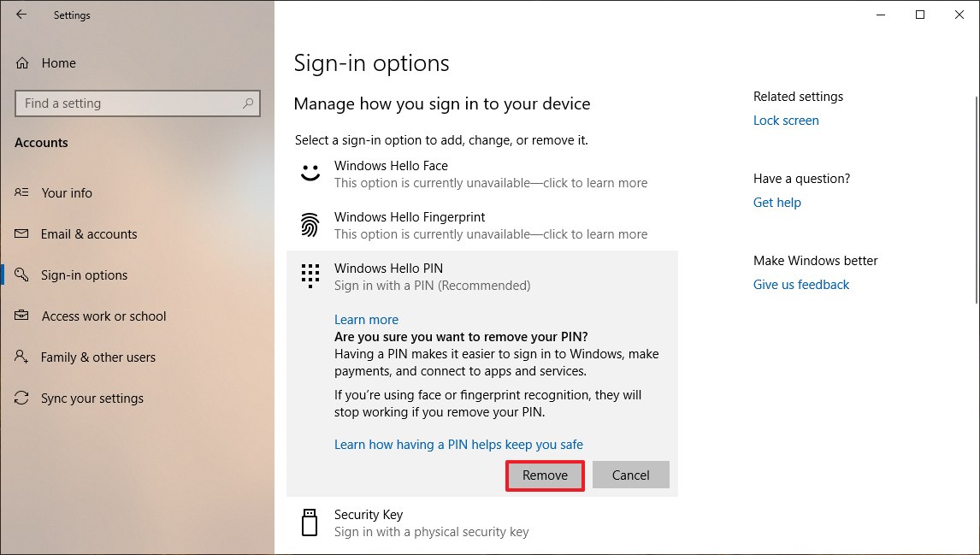Screen dimensions: 980x555
Task: Open Learn how having a PIN helps link
Action: pos(458,445)
